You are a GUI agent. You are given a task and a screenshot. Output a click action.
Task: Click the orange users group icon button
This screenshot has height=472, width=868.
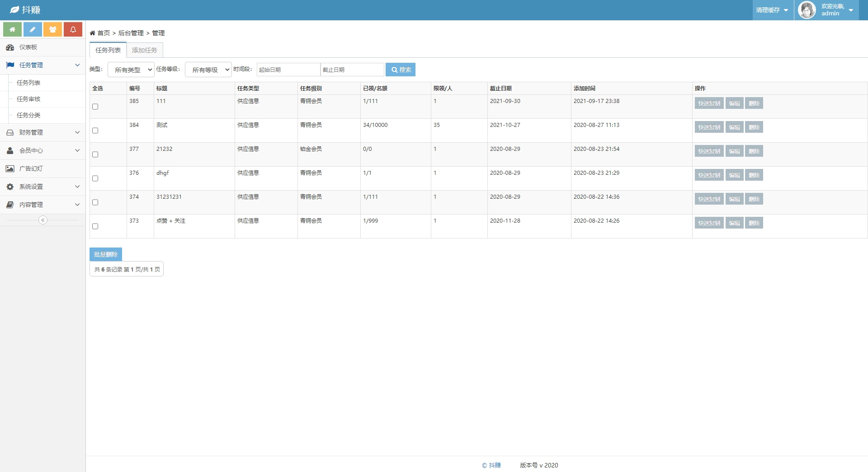pos(53,29)
